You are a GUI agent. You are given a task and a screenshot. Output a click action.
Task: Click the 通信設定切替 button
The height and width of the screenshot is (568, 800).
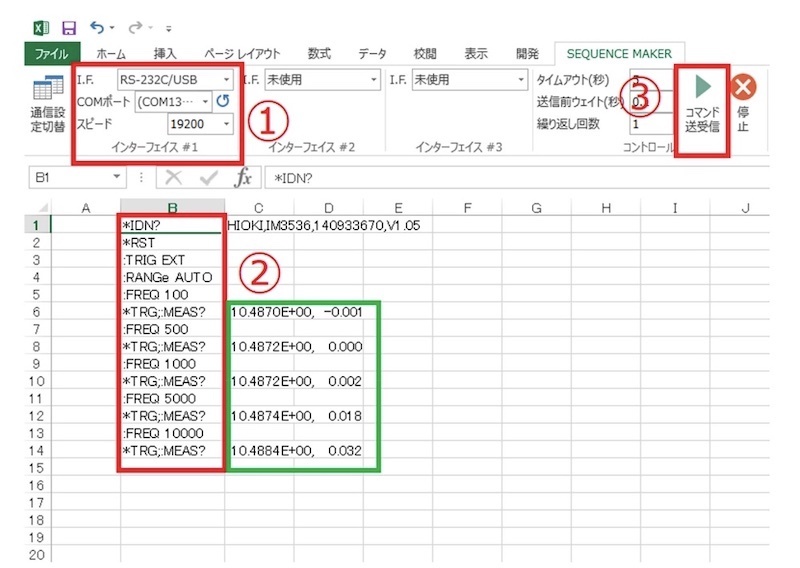[x=47, y=104]
